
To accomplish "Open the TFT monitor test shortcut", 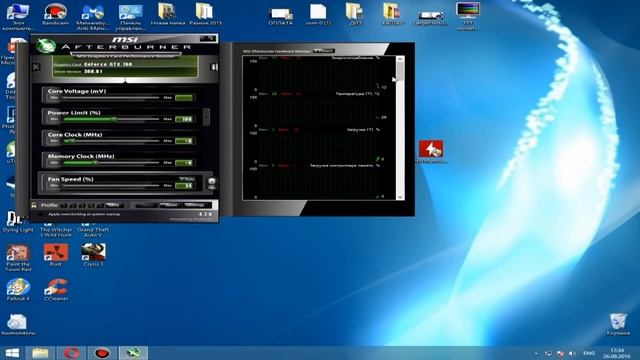I will coord(468,16).
